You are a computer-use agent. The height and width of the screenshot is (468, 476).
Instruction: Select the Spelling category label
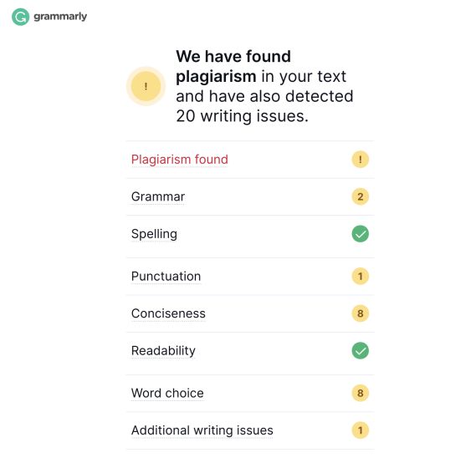click(x=154, y=234)
